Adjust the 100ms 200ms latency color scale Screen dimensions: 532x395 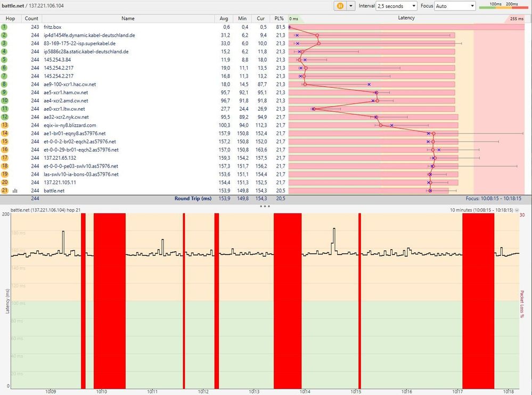pyautogui.click(x=503, y=6)
